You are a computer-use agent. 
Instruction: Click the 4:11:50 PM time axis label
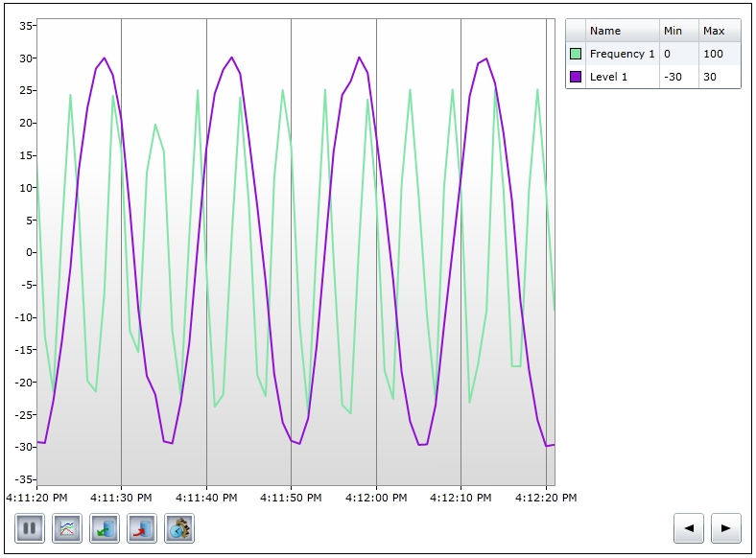[x=291, y=498]
